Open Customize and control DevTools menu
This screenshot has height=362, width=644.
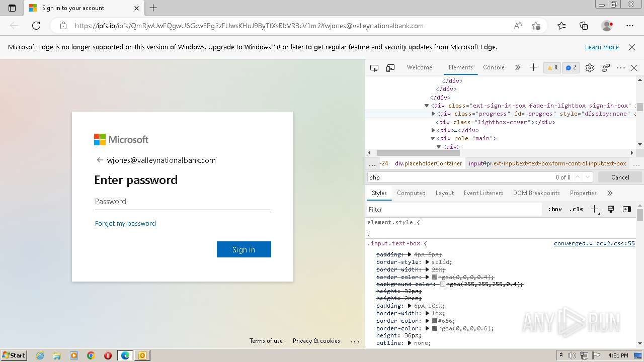pos(621,68)
